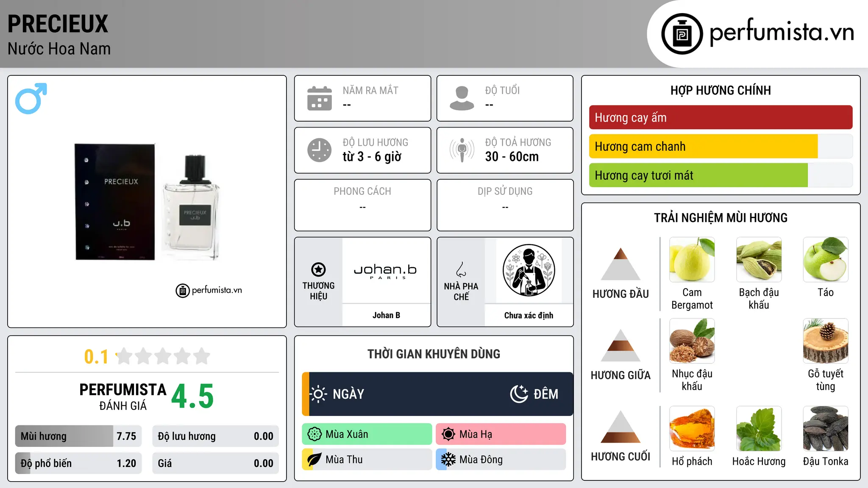Image resolution: width=868 pixels, height=488 pixels.
Task: Click the perfumista.vn site name in header
Action: pyautogui.click(x=782, y=32)
